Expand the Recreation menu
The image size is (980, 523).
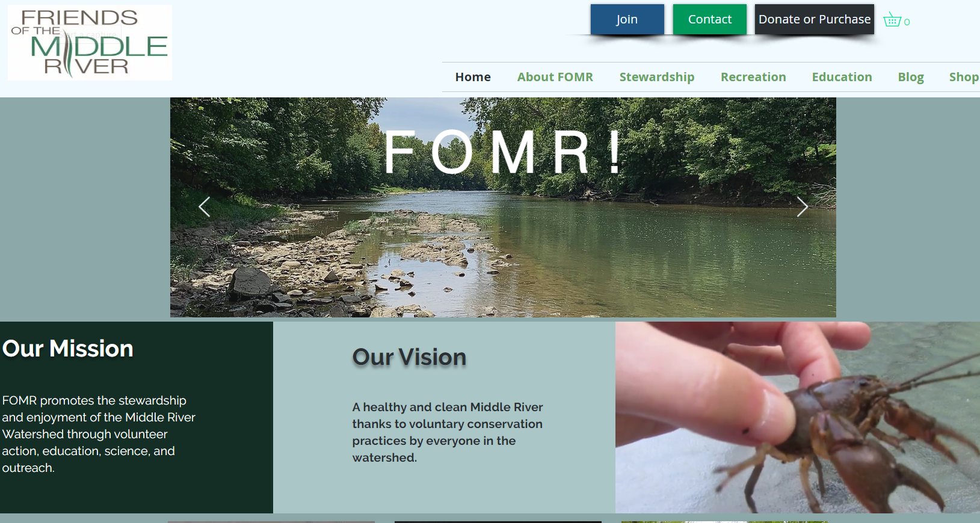tap(753, 77)
